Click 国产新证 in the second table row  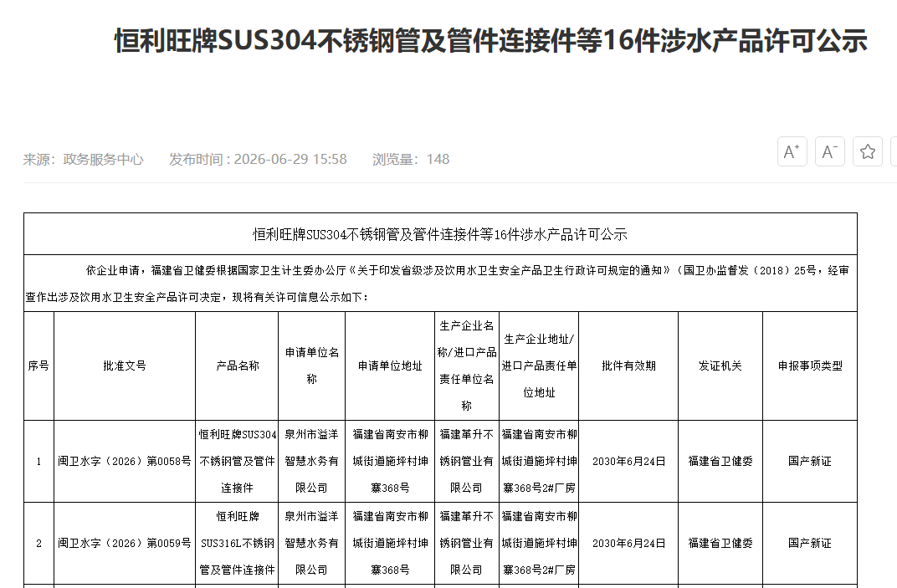809,543
